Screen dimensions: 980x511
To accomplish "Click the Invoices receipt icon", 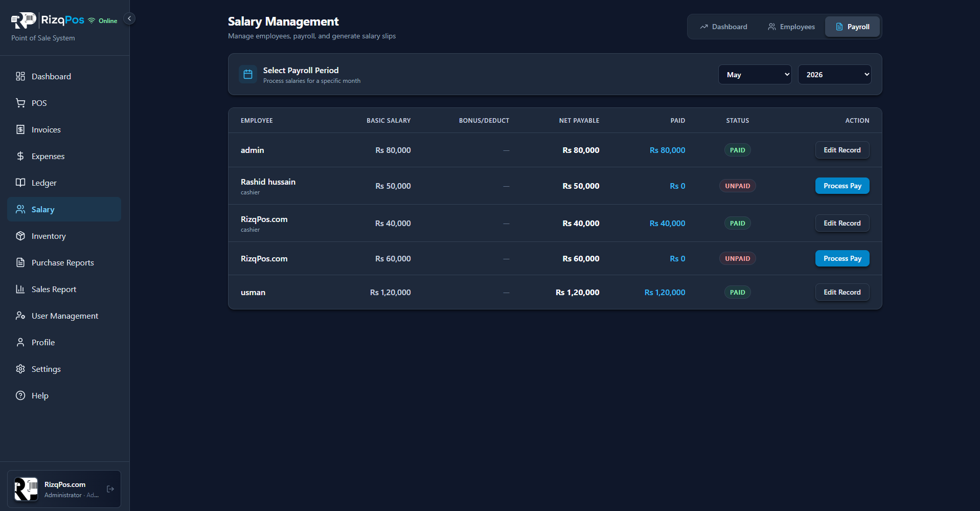I will point(20,129).
